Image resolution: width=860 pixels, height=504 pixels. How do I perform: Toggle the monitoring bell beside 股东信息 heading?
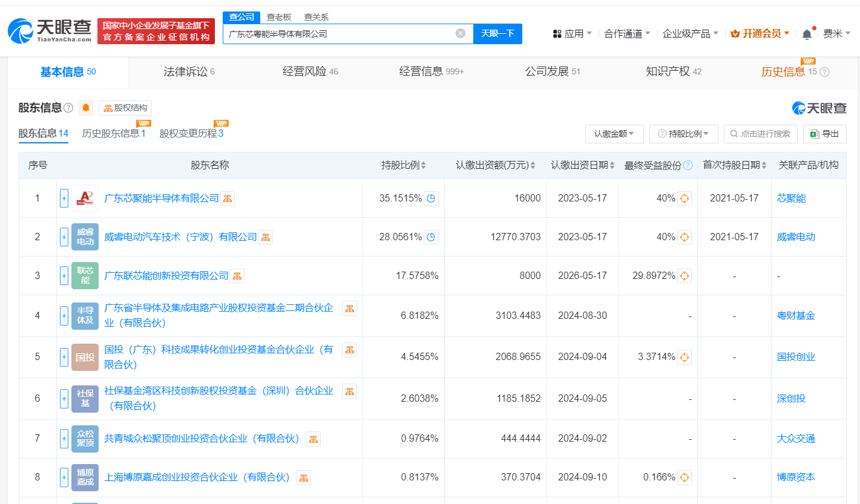tap(86, 108)
